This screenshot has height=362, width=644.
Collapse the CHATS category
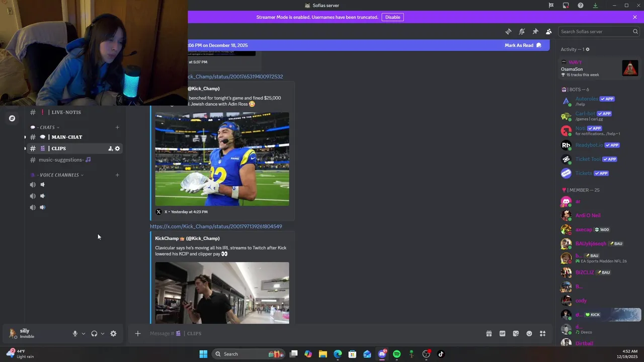pyautogui.click(x=48, y=127)
